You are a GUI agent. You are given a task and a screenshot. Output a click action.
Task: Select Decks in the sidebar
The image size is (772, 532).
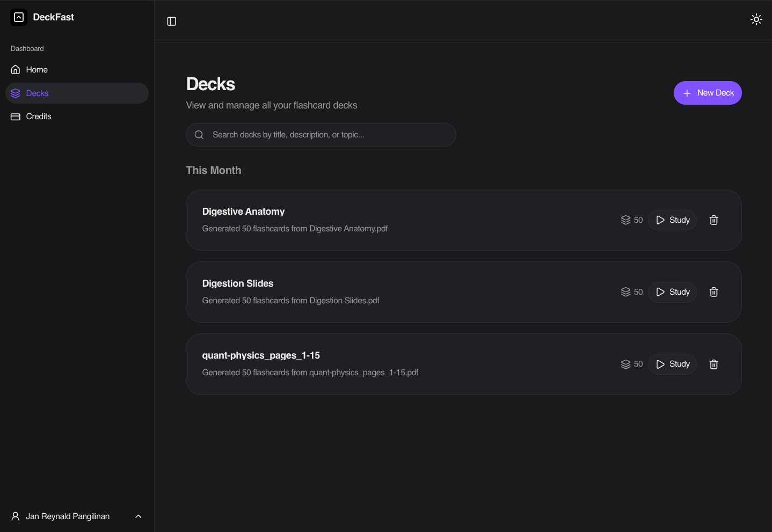(37, 93)
